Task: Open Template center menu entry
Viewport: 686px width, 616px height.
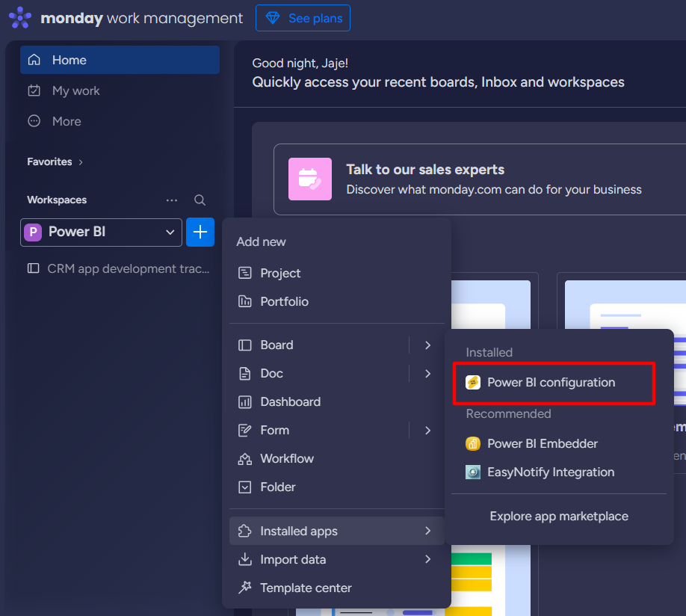Action: pos(336,588)
